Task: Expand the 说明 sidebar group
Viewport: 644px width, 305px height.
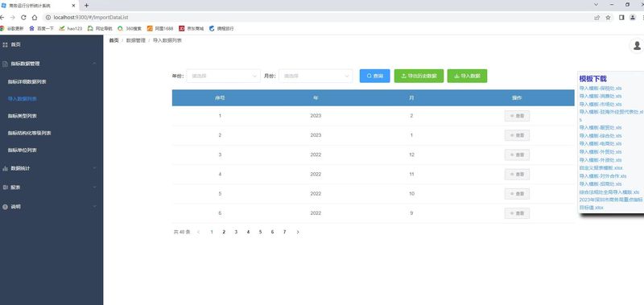Action: point(52,207)
